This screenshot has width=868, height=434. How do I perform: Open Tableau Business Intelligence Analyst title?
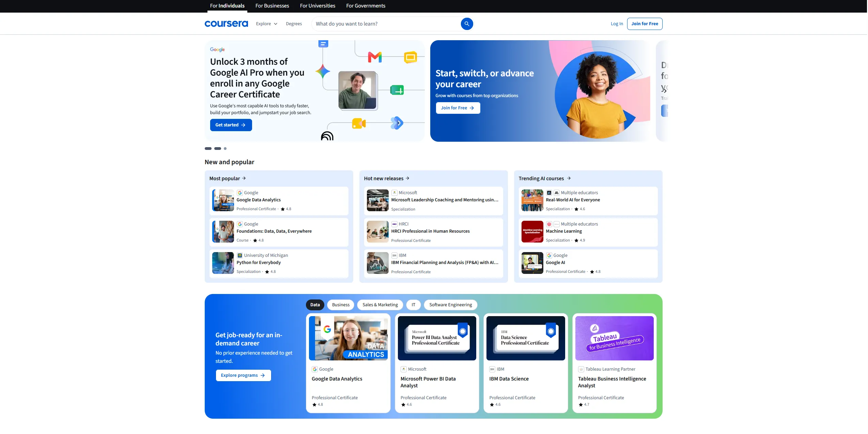coord(612,382)
